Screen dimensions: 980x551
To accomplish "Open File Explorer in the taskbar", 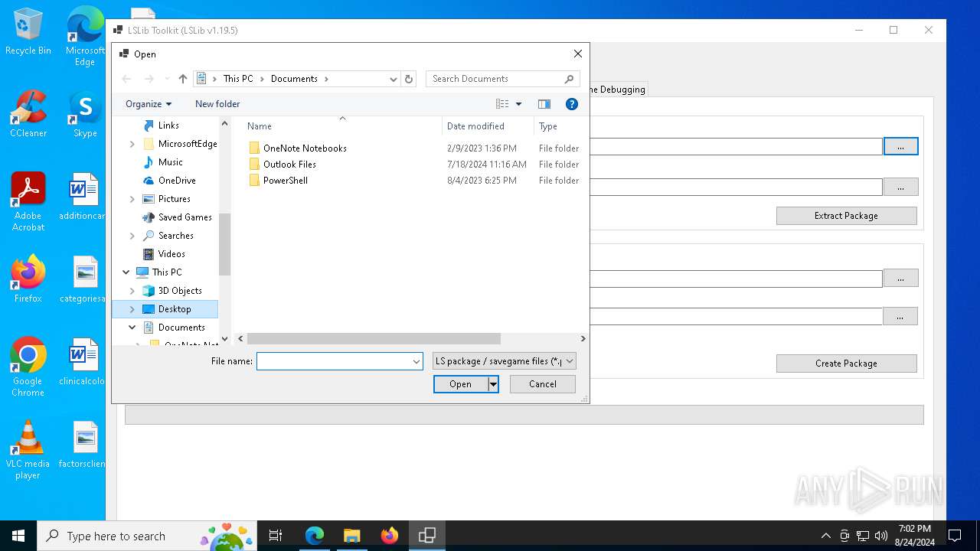I will [x=352, y=536].
